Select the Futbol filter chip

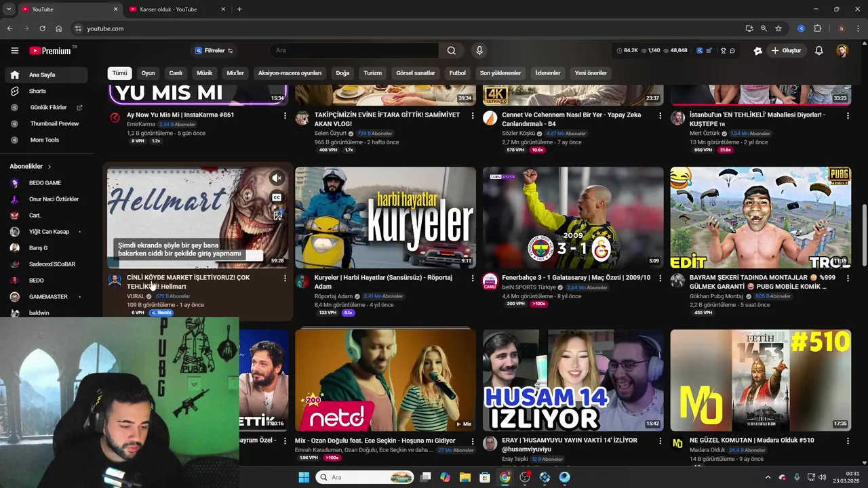click(x=458, y=73)
